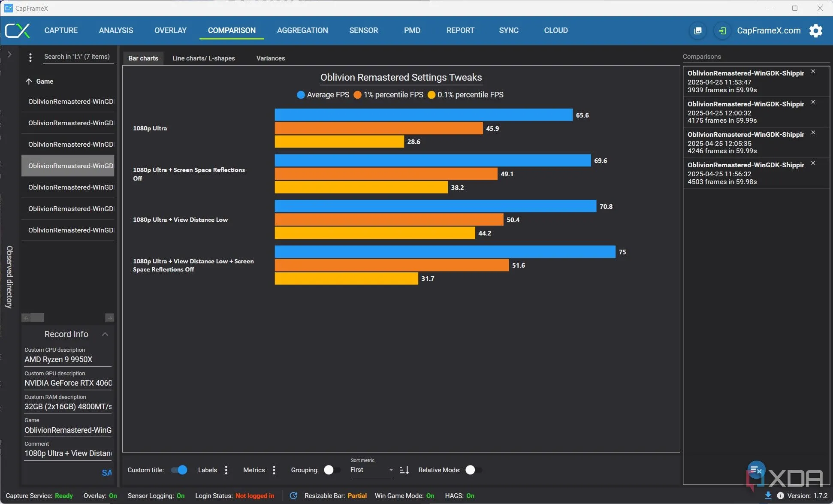Enable the Grouping toggle
The width and height of the screenshot is (833, 504).
332,470
